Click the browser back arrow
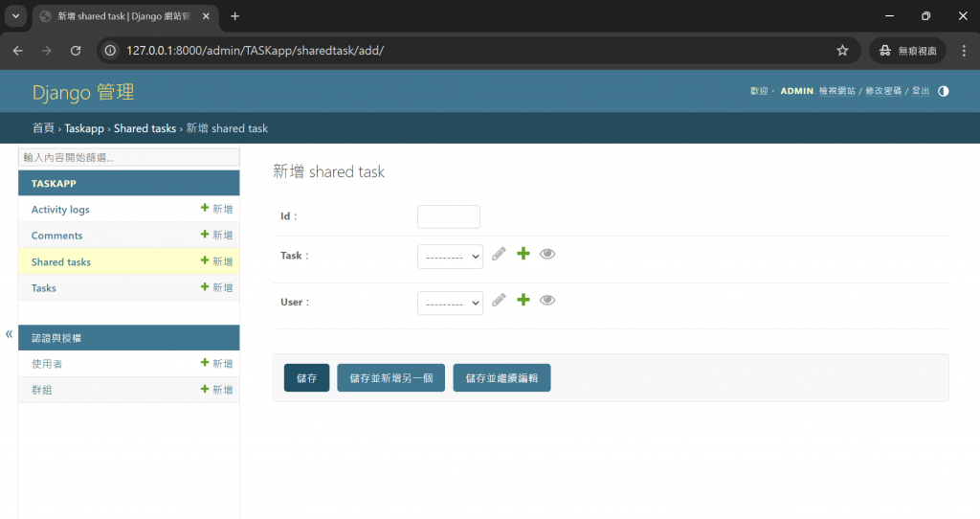Viewport: 980px width, 519px height. (x=17, y=51)
